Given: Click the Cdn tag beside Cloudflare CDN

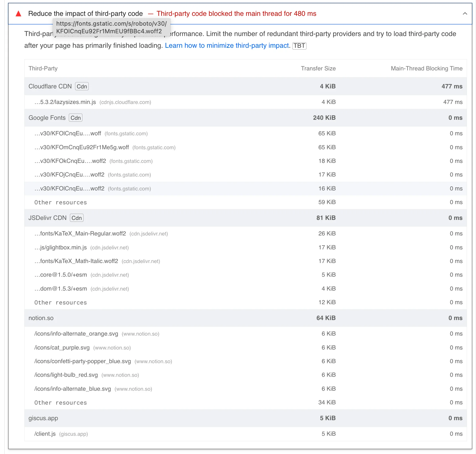Looking at the screenshot, I should tap(82, 86).
